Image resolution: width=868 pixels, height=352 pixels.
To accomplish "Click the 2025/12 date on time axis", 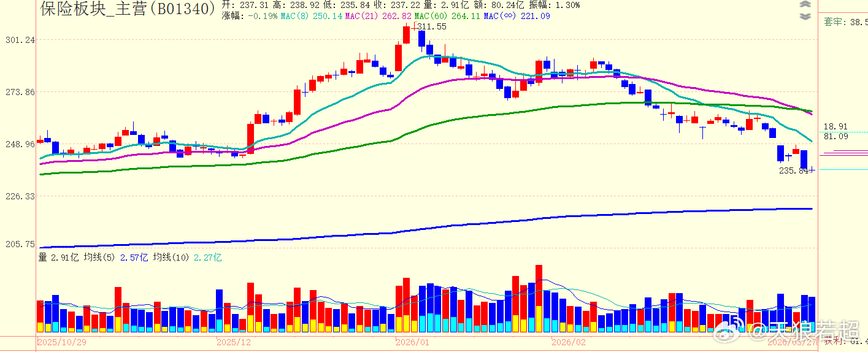I will (234, 342).
